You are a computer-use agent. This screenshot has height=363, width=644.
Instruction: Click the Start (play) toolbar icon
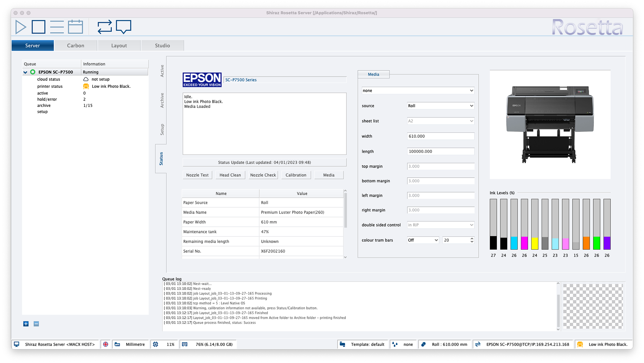click(21, 27)
